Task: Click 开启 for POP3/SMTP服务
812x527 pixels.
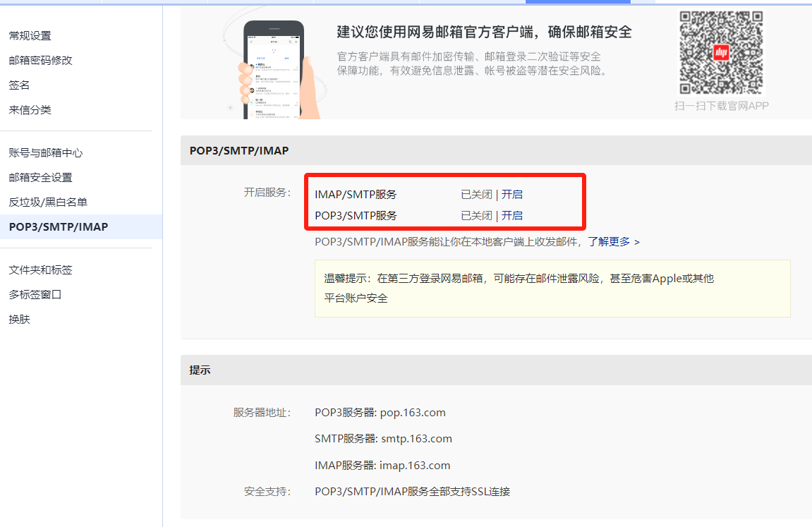Action: 511,216
